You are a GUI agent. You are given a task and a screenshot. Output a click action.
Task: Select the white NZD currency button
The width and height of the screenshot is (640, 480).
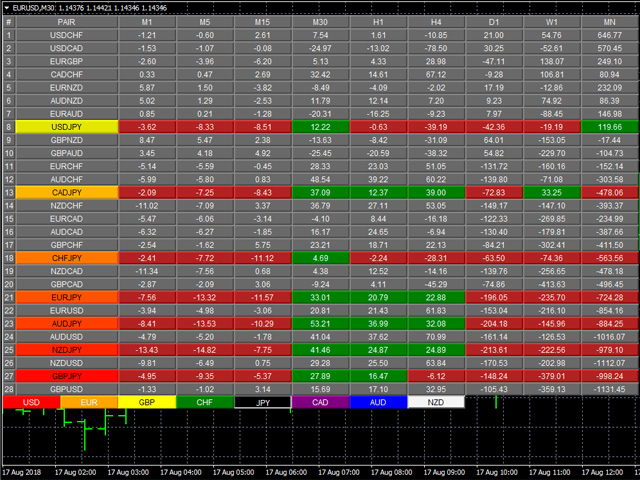(436, 402)
